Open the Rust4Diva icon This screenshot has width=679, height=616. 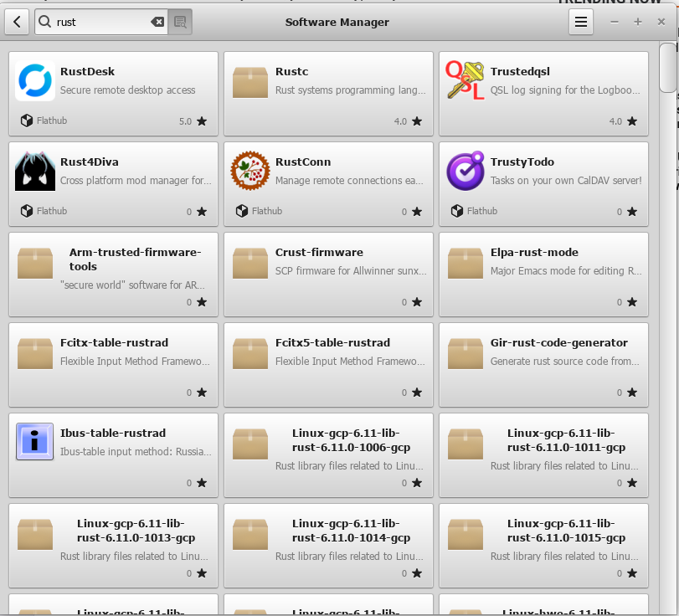pyautogui.click(x=35, y=171)
